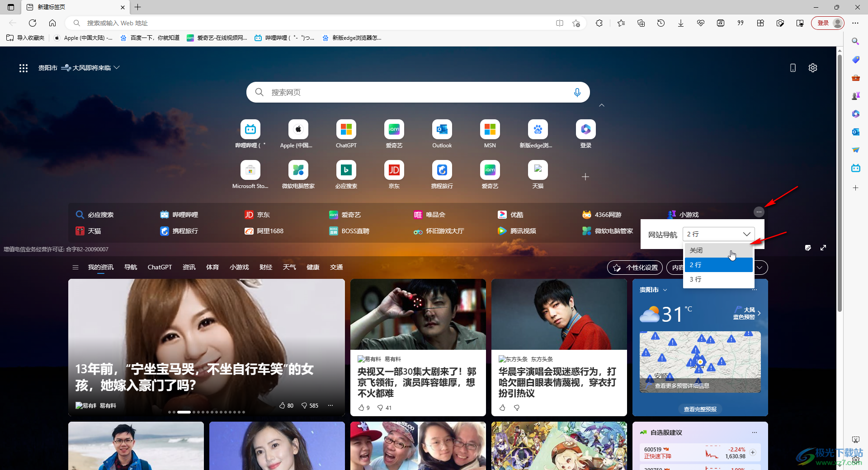
Task: Click the 登录 sign-in button
Action: pyautogui.click(x=828, y=23)
